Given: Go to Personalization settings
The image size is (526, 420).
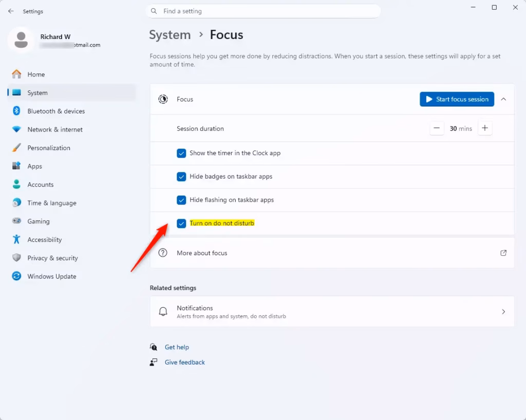Looking at the screenshot, I should click(x=71, y=148).
